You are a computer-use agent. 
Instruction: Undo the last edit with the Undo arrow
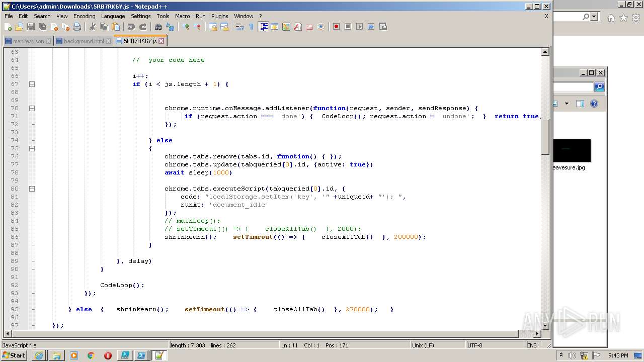(x=131, y=27)
